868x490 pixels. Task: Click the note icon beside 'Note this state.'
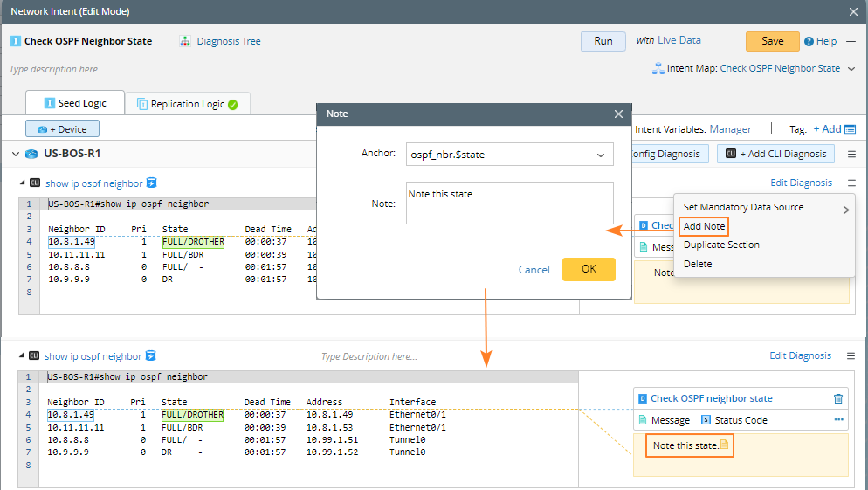pyautogui.click(x=724, y=445)
